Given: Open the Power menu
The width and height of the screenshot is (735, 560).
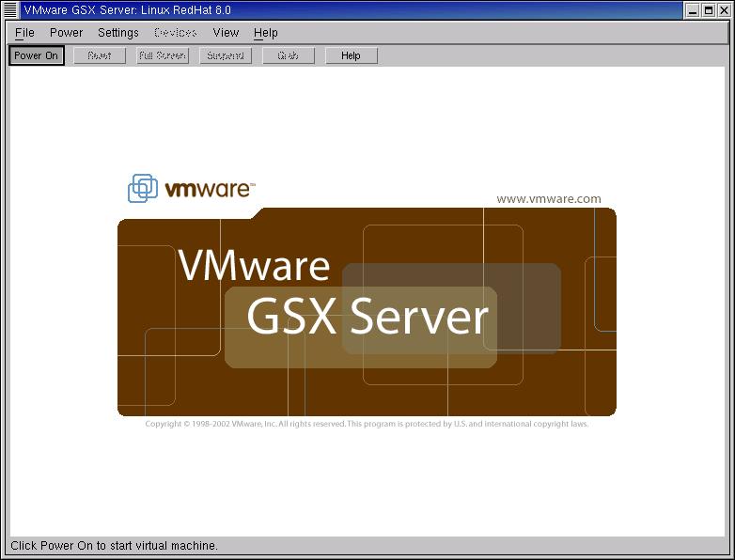Looking at the screenshot, I should click(x=66, y=33).
